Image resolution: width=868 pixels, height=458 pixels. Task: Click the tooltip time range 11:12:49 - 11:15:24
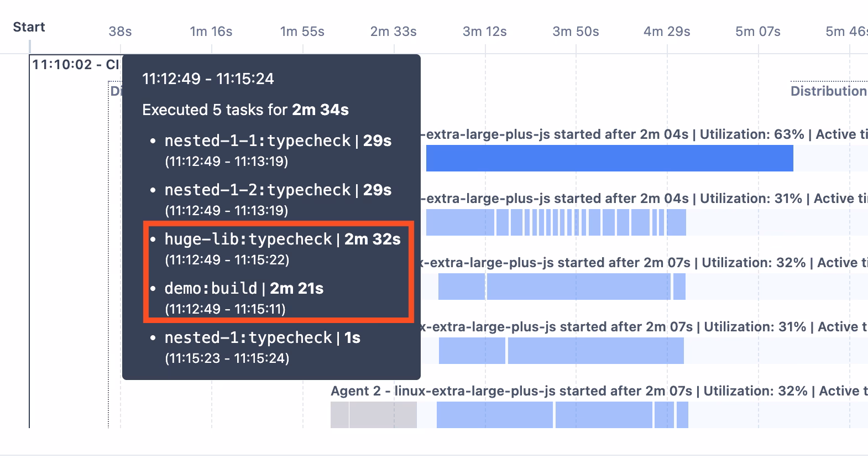click(x=208, y=79)
